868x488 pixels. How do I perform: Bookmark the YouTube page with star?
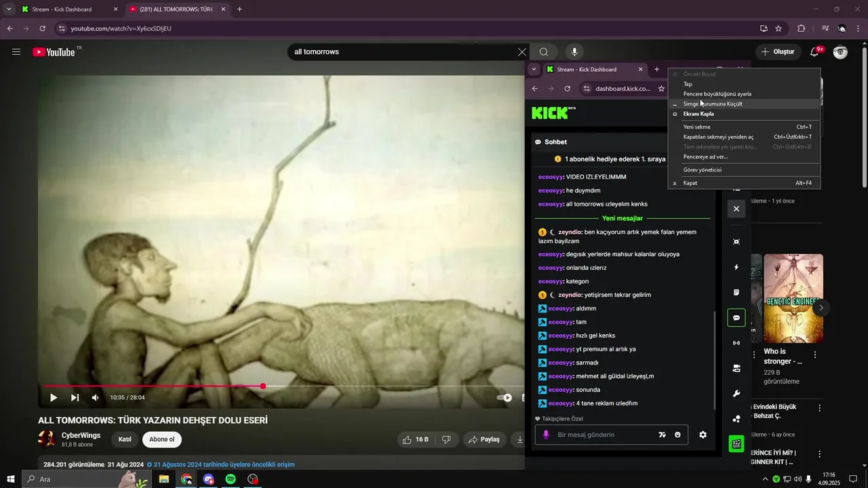(778, 28)
